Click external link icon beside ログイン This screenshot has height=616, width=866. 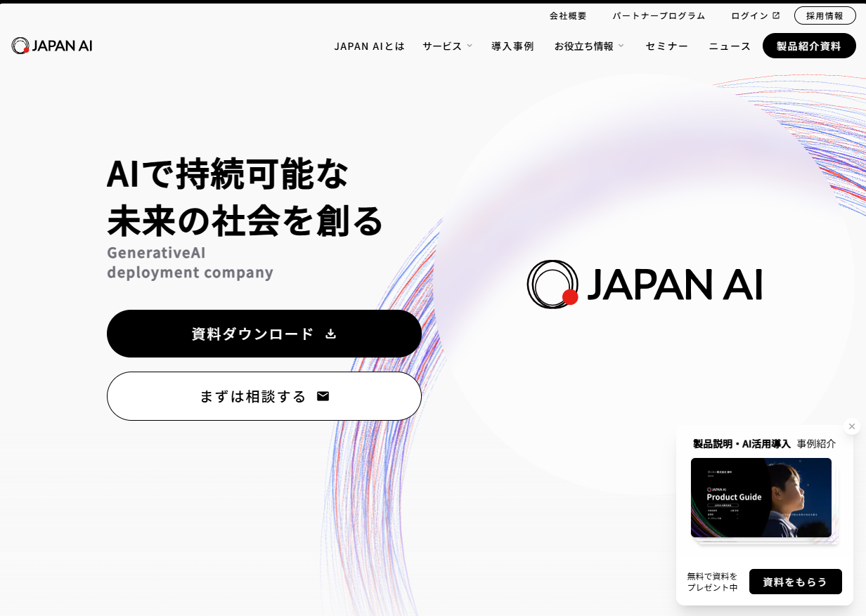(x=776, y=15)
